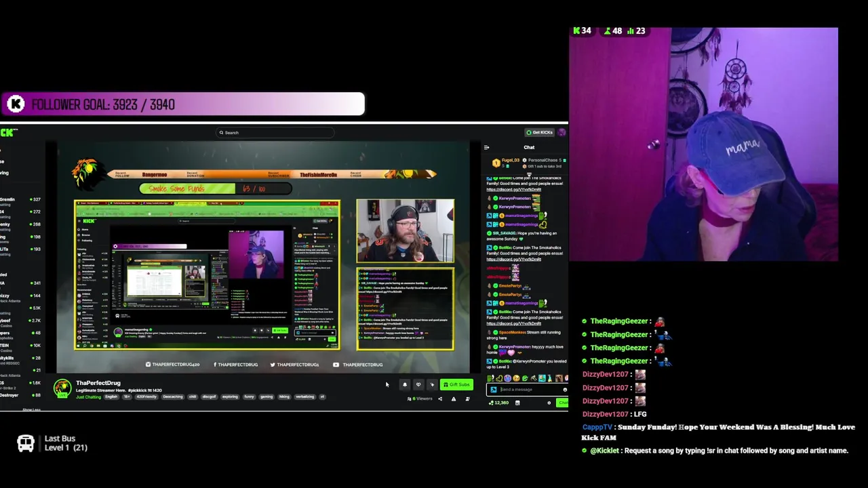The height and width of the screenshot is (488, 868).
Task: Click the Follower Goal 3923 / 3940 bar
Action: tap(182, 104)
